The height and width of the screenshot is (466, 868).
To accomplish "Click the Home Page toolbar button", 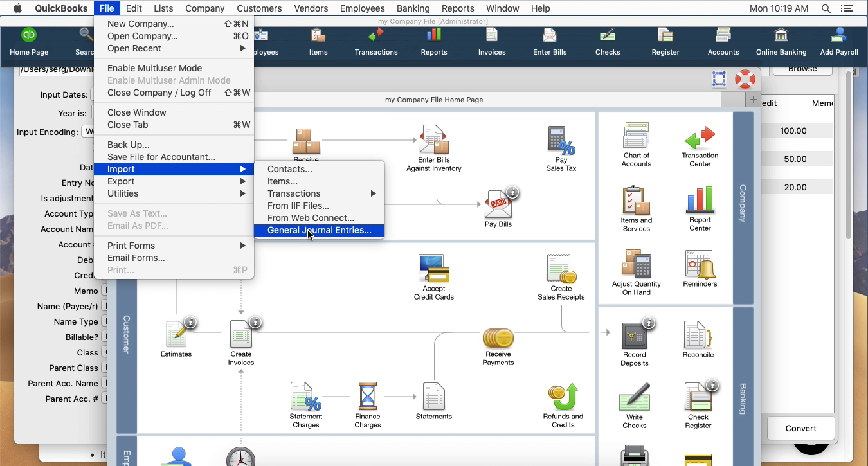I will point(29,42).
